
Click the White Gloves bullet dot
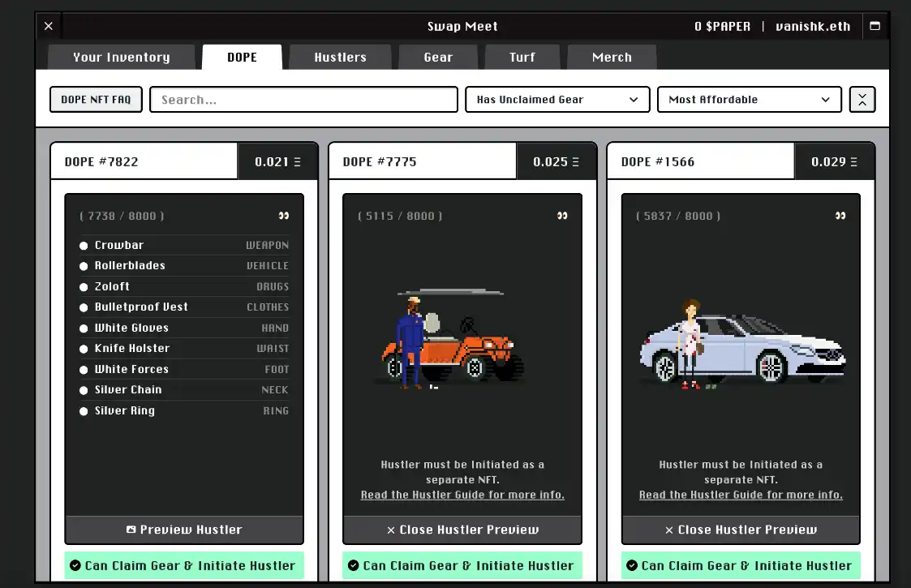coord(84,328)
